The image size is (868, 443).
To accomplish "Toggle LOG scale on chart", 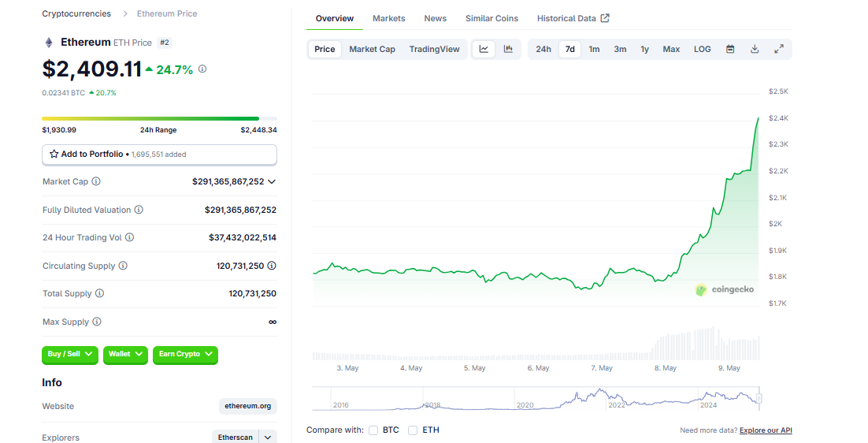I will pos(703,49).
